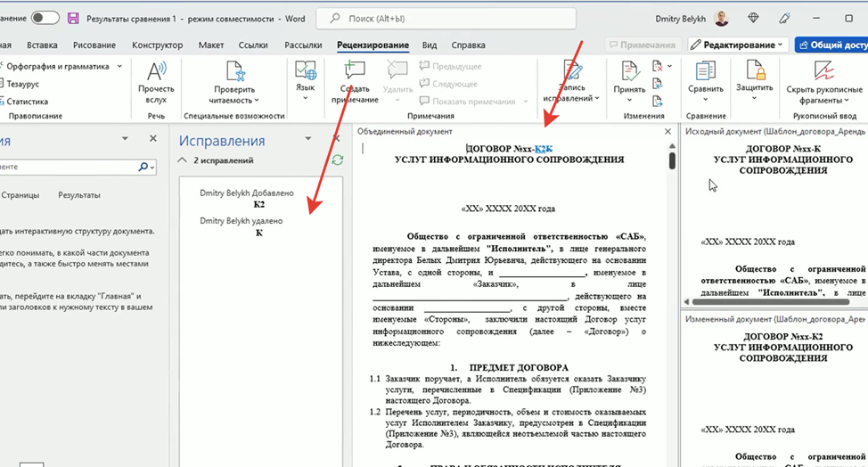The height and width of the screenshot is (467, 868).
Task: Click left arrow of original document scrollbar
Action: tap(687, 302)
